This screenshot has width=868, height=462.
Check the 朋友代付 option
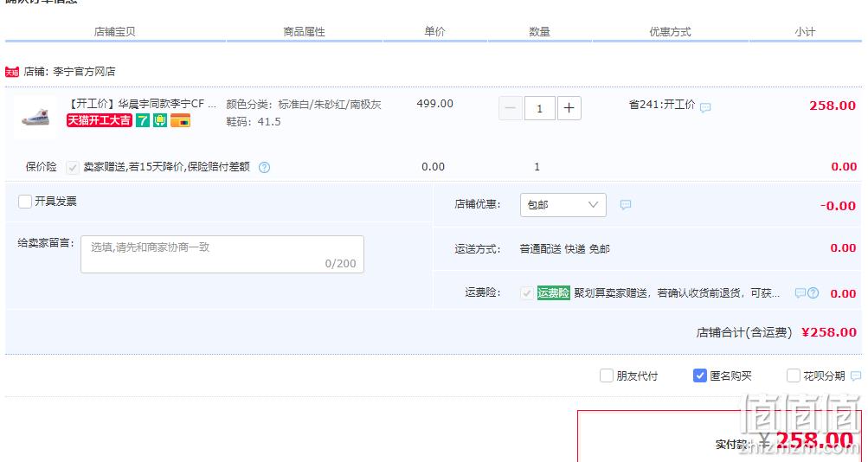pyautogui.click(x=607, y=375)
